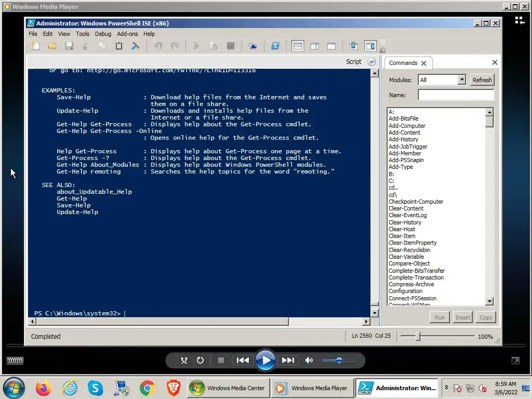This screenshot has height=399, width=532.
Task: Click the Name filter input field
Action: pyautogui.click(x=456, y=95)
